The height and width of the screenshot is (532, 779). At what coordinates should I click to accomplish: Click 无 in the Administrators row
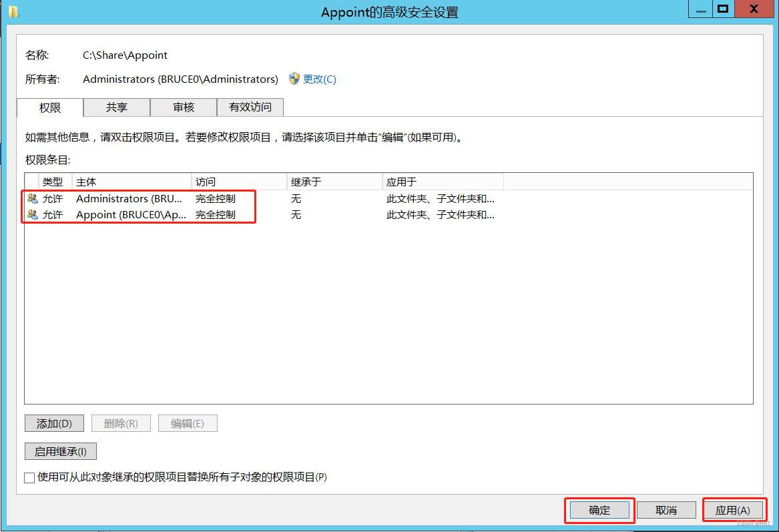tap(296, 199)
